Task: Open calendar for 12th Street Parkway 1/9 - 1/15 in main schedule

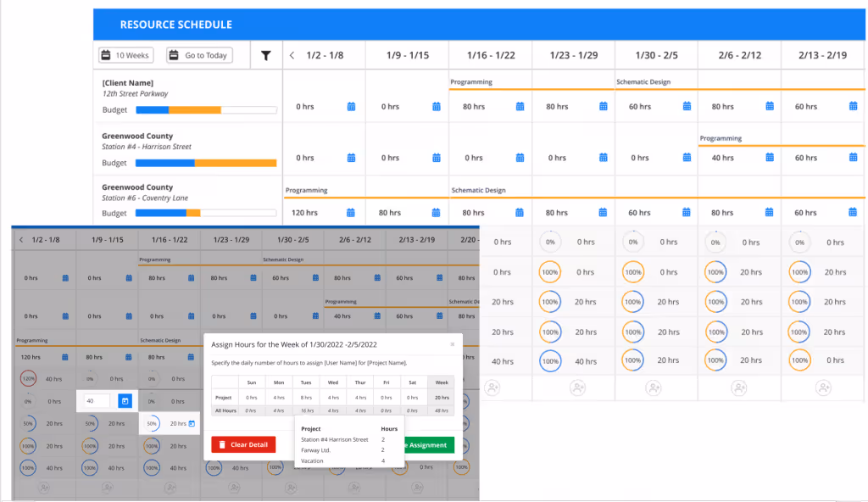Action: [437, 106]
